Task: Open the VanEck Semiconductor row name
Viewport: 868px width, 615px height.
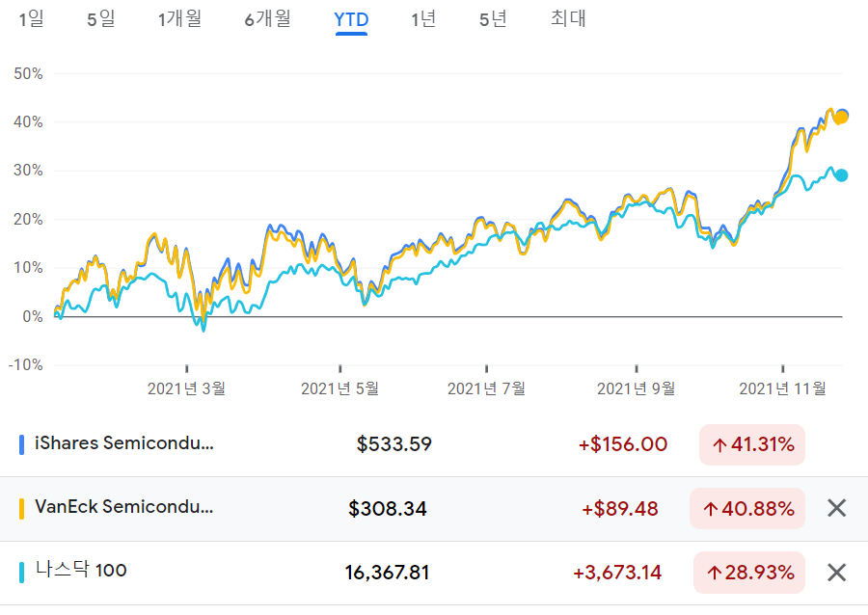Action: point(124,507)
